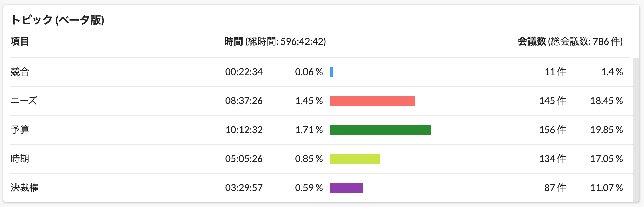This screenshot has width=644, height=207.
Task: Click the 145 件 meeting count
Action: point(553,101)
